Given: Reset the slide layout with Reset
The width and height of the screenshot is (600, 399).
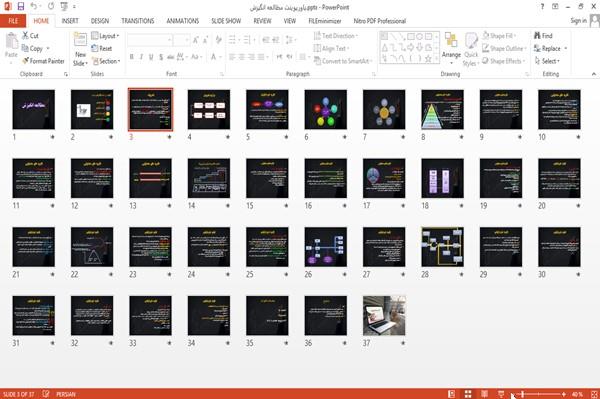Looking at the screenshot, I should tap(102, 48).
